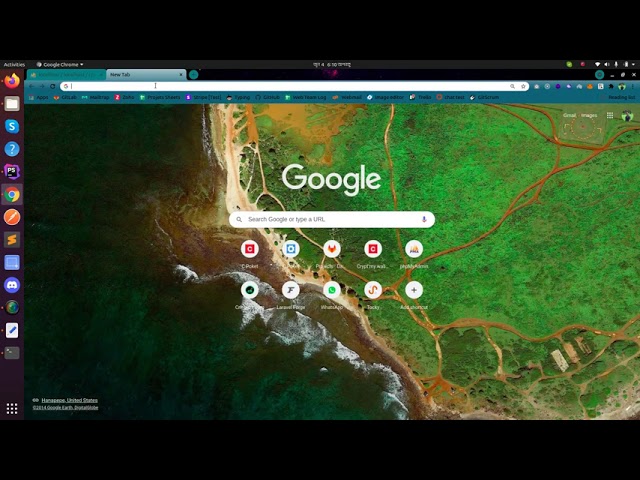The height and width of the screenshot is (480, 640).
Task: Launch Sublime Text from the dock
Action: (12, 240)
